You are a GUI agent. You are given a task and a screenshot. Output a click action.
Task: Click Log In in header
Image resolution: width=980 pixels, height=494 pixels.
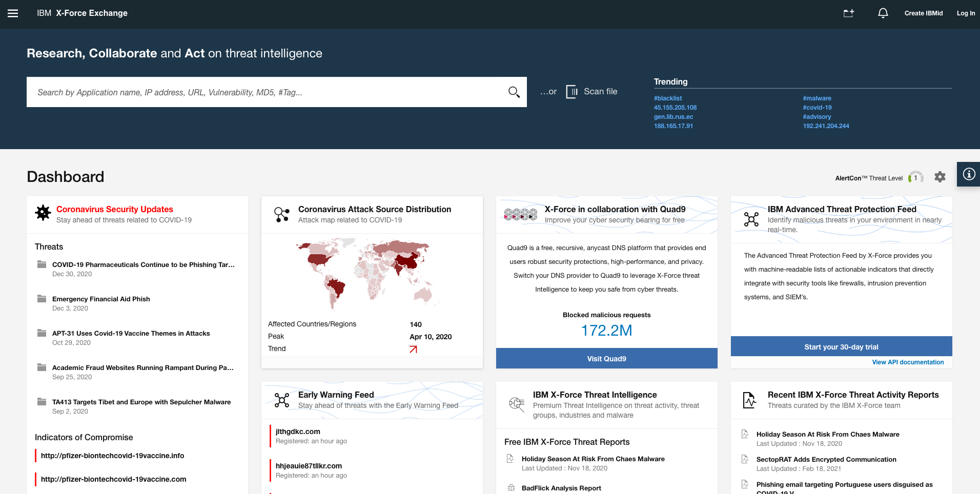(x=966, y=13)
